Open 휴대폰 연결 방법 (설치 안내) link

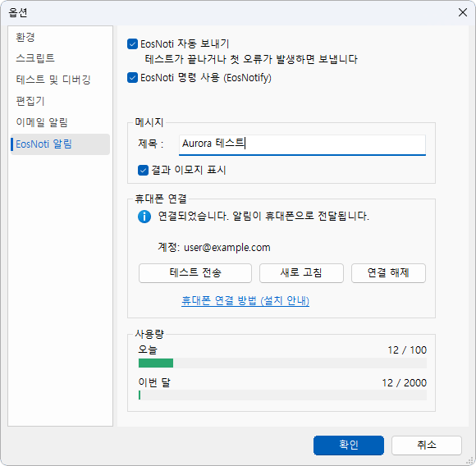pyautogui.click(x=245, y=300)
